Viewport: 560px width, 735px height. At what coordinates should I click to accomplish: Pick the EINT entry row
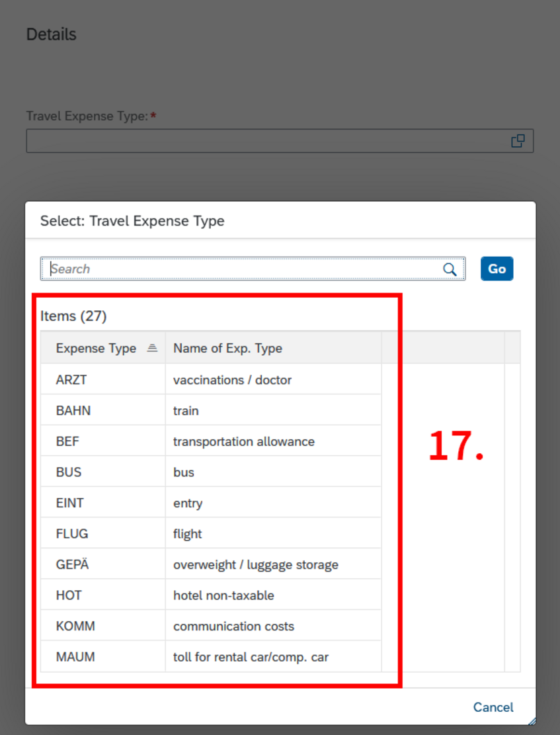pos(280,503)
